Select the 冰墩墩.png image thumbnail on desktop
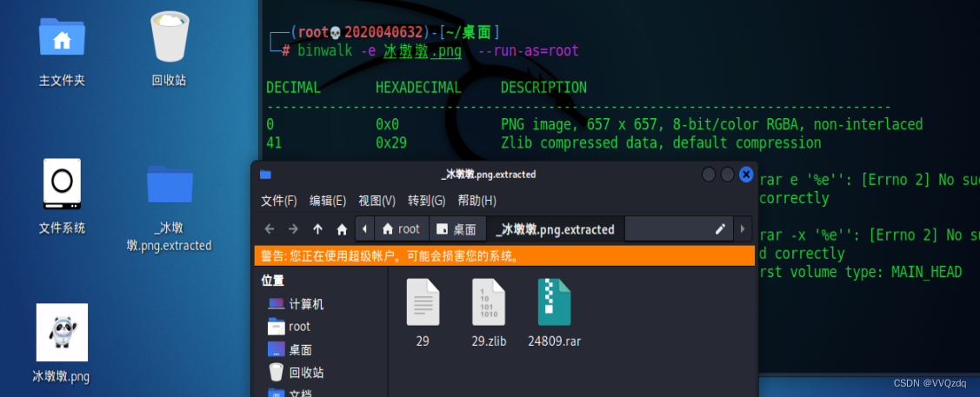 pyautogui.click(x=62, y=332)
